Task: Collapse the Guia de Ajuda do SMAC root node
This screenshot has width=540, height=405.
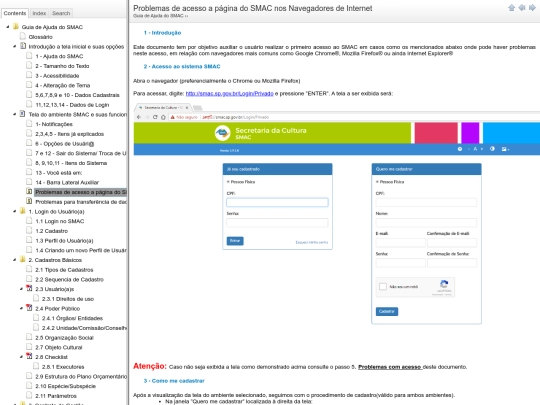Action: coord(8,27)
